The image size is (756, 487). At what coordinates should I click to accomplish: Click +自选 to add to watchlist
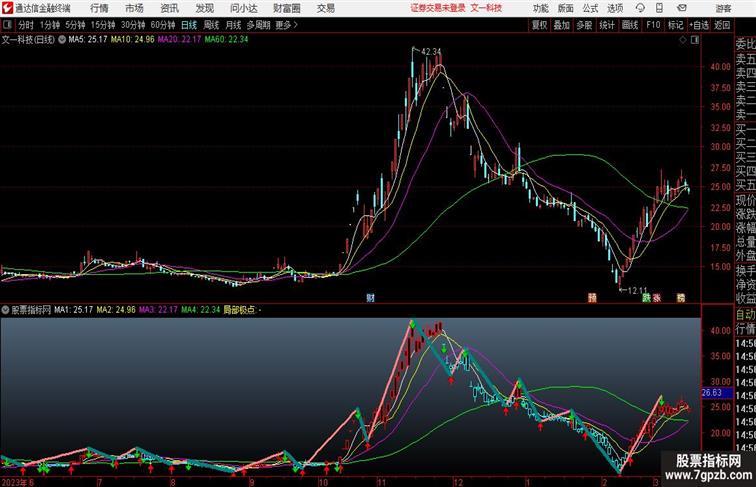[x=699, y=25]
